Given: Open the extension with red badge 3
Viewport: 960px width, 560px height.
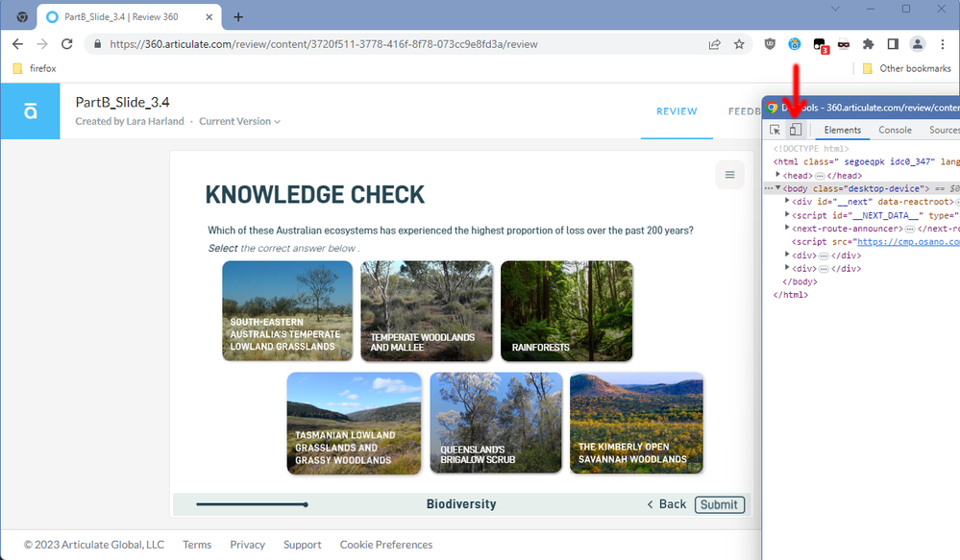Looking at the screenshot, I should [821, 45].
